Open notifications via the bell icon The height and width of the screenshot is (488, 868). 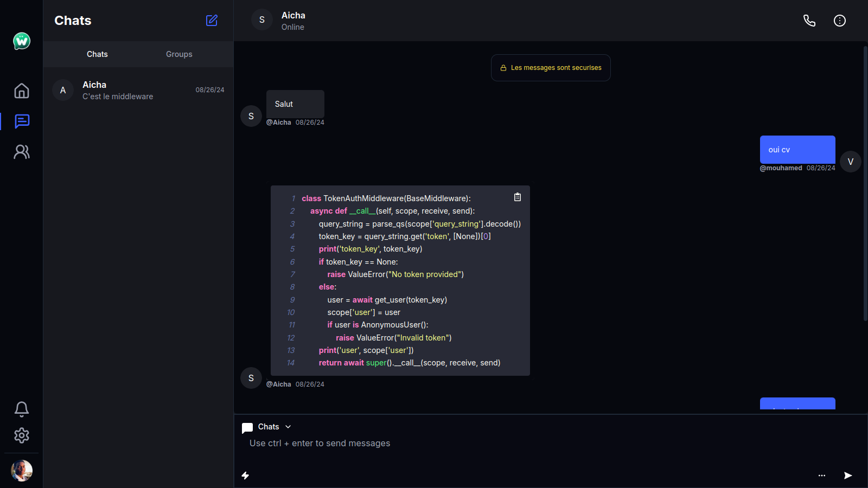[x=21, y=408]
